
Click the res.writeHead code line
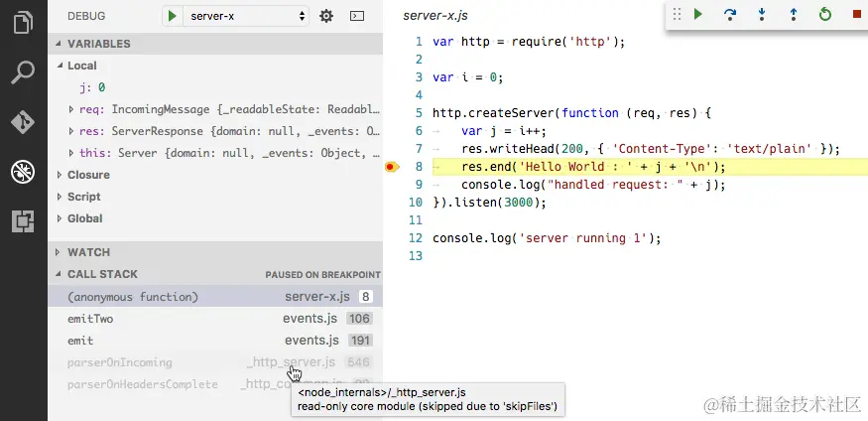651,149
